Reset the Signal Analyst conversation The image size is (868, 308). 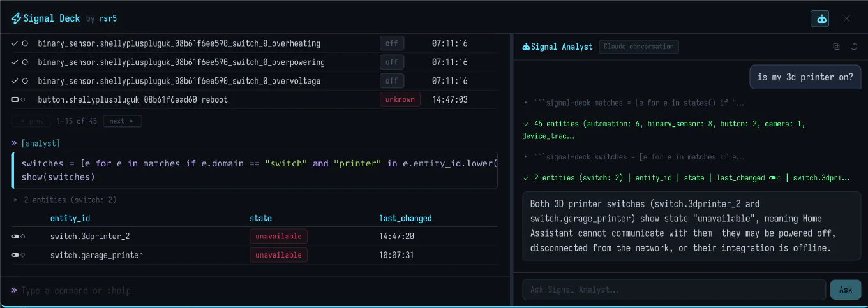click(x=854, y=47)
